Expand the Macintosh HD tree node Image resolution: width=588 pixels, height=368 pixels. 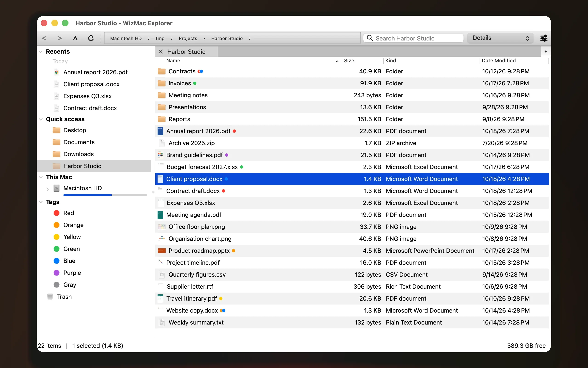(48, 189)
